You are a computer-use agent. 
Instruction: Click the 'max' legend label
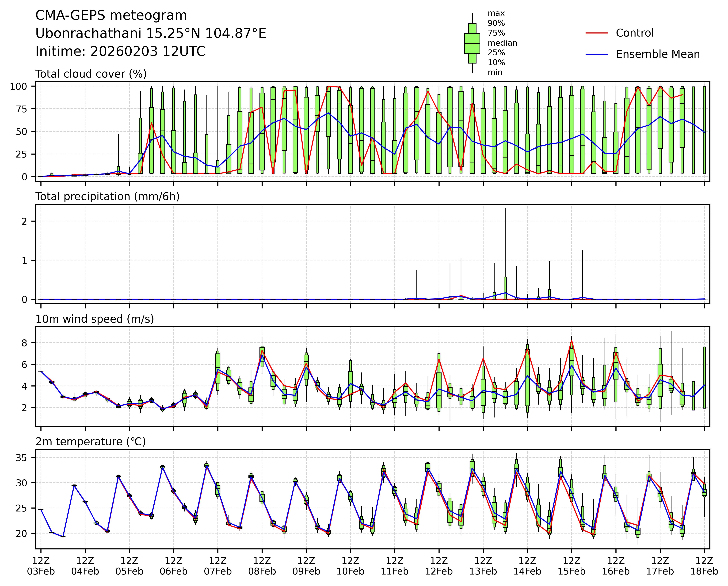496,14
